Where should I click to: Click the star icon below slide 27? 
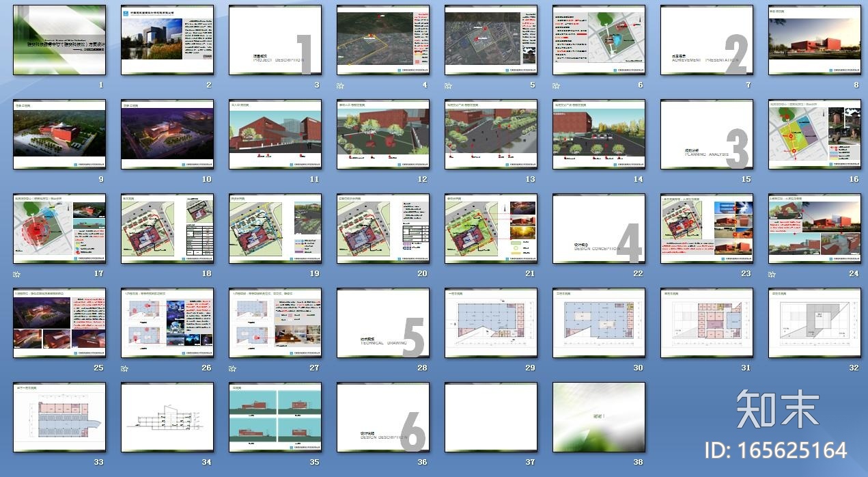click(x=231, y=368)
